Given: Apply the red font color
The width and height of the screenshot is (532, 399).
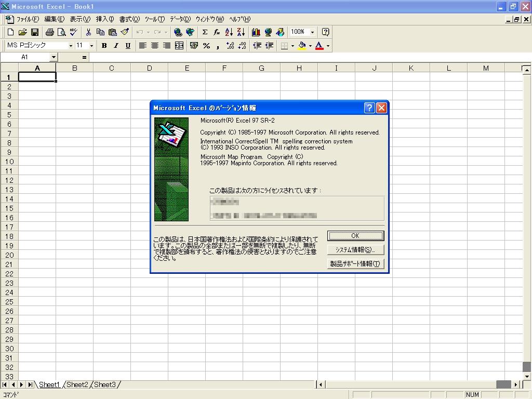Looking at the screenshot, I should pos(320,46).
